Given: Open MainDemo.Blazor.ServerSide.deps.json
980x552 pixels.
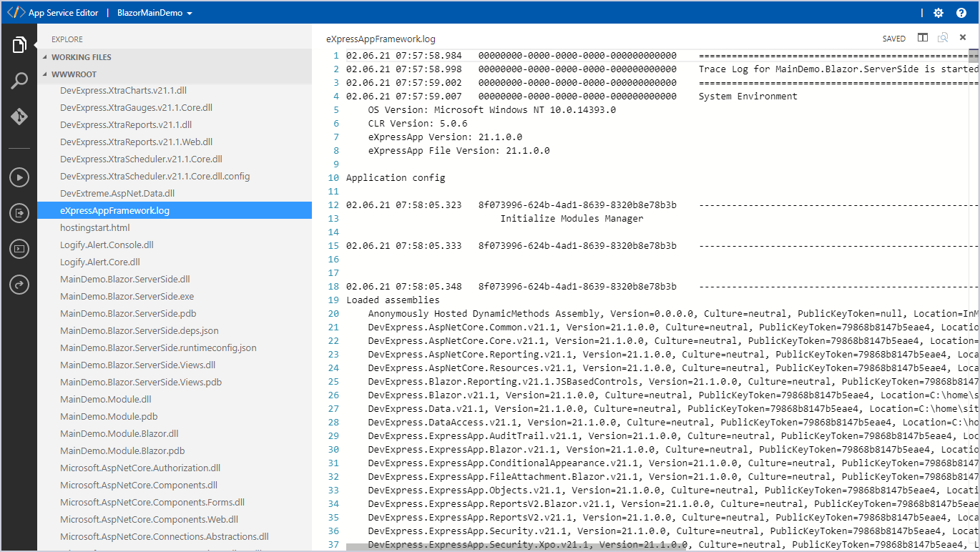Looking at the screenshot, I should point(139,330).
